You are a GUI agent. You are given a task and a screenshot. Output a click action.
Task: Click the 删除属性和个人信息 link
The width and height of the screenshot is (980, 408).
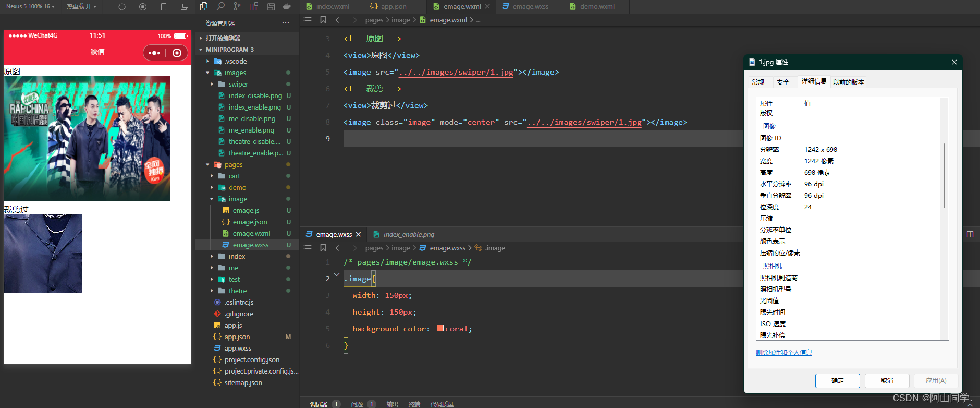(x=784, y=353)
